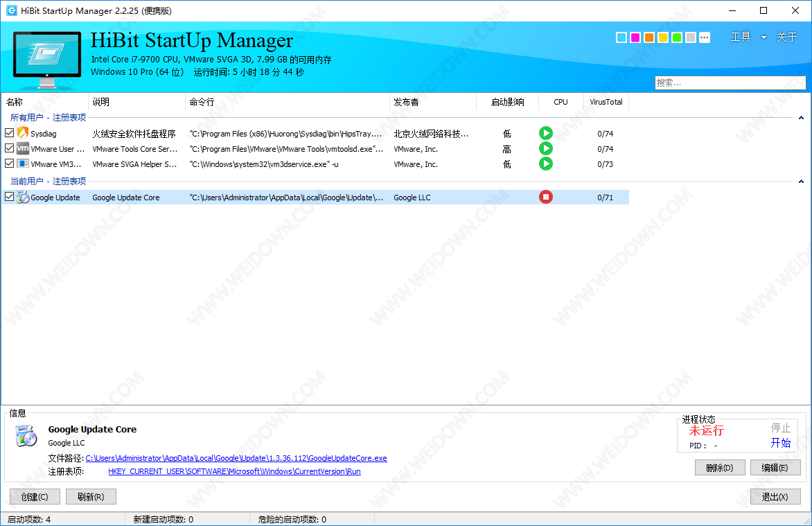Sort by 启动影响 column header
This screenshot has height=526, width=812.
[x=507, y=102]
